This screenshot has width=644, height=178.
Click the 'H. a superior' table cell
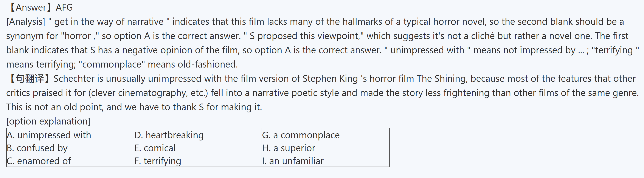pyautogui.click(x=326, y=148)
